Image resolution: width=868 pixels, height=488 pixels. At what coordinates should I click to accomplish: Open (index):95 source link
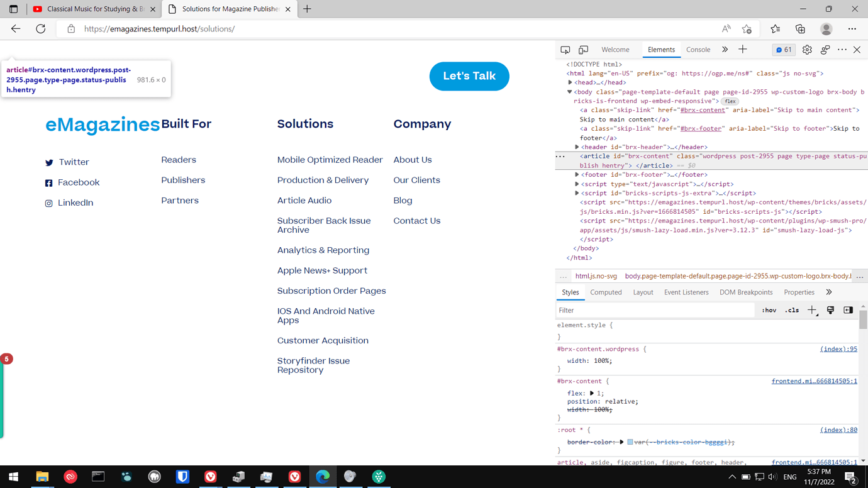[x=838, y=349]
